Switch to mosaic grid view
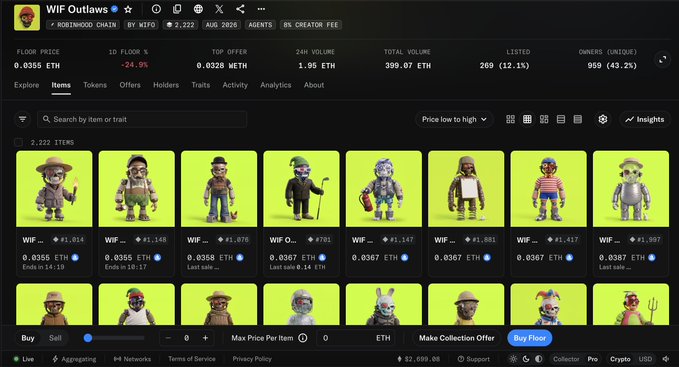Screen dimensions: 679x367 (544, 119)
